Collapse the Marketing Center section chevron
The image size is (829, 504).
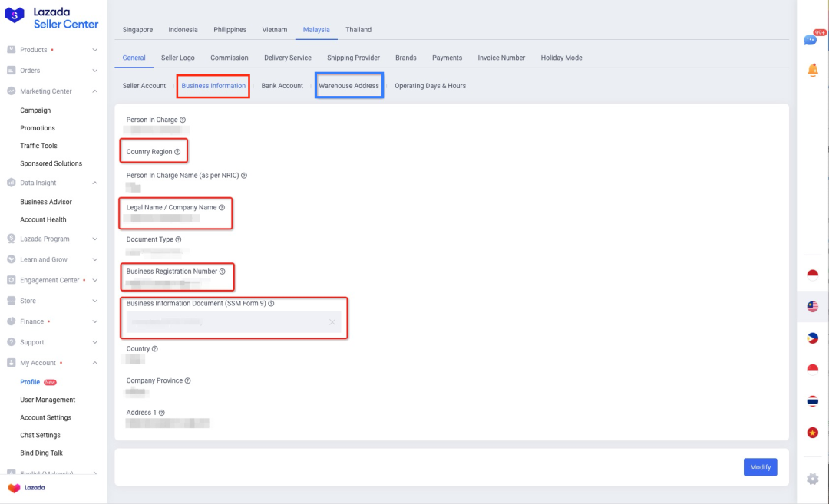94,91
